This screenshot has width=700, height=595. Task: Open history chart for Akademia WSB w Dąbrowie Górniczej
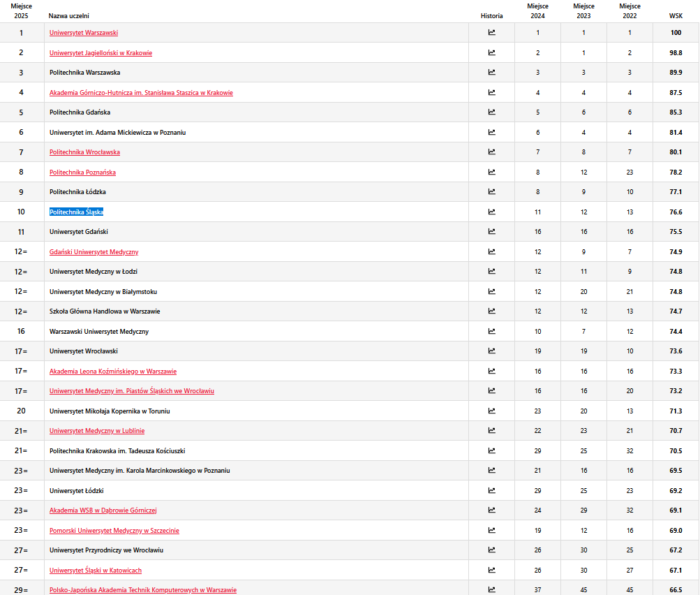491,510
